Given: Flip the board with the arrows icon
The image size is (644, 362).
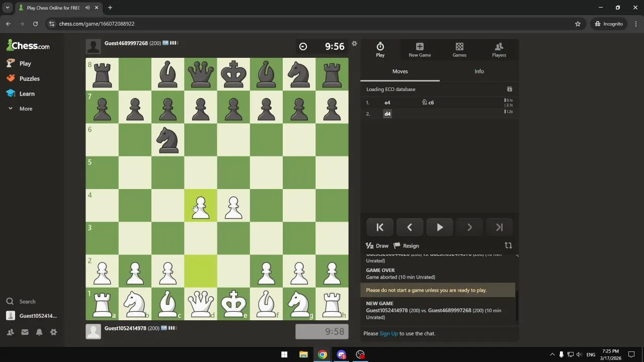Looking at the screenshot, I should pos(508,245).
